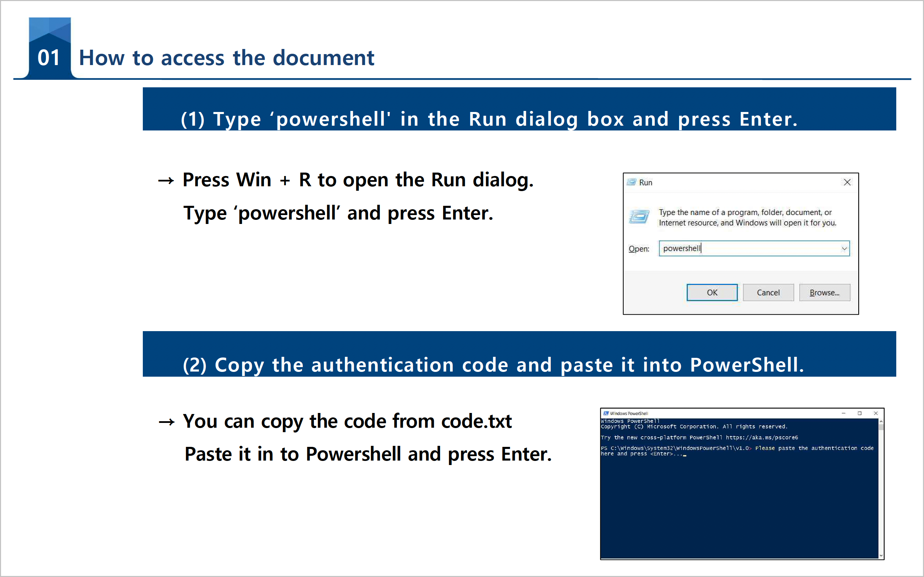Click Cancel in the Run dialog

coord(768,293)
